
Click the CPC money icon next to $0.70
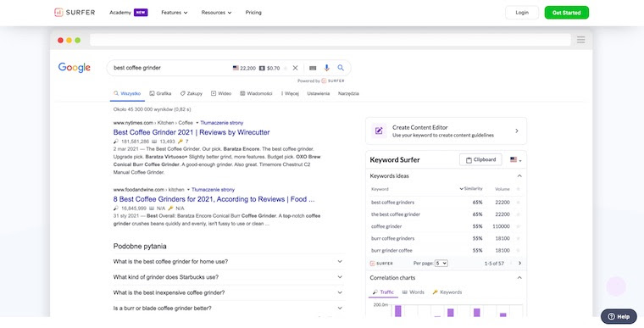(x=262, y=69)
